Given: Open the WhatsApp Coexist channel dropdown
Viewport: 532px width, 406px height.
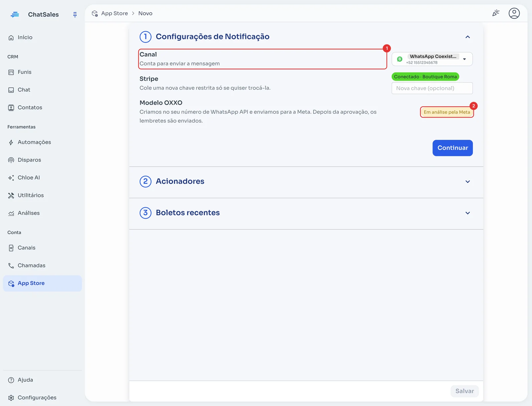Looking at the screenshot, I should pos(432,59).
